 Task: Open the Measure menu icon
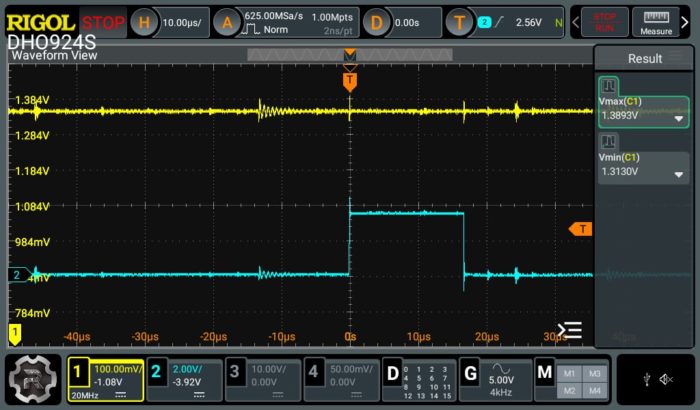pos(656,22)
